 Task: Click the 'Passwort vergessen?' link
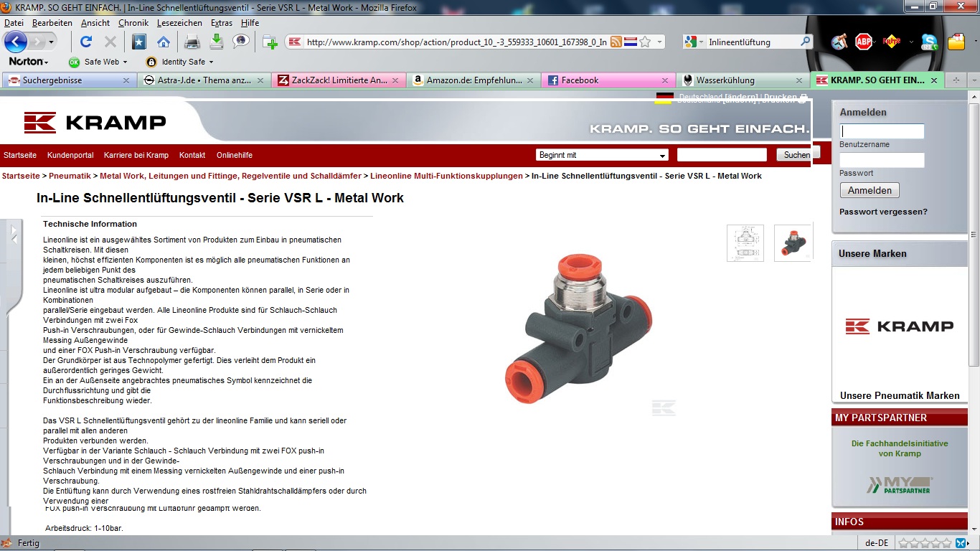[x=883, y=212]
